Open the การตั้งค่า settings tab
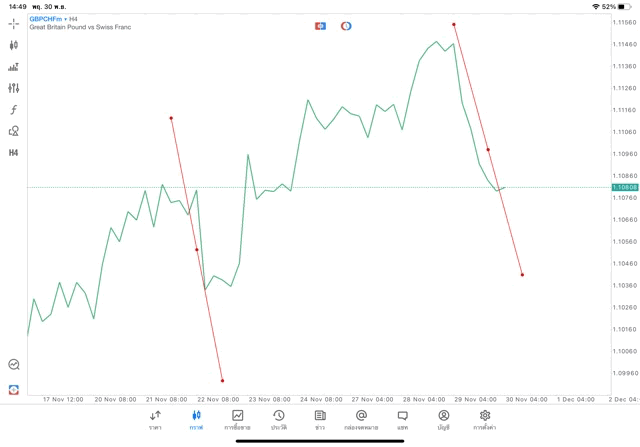Image resolution: width=640 pixels, height=447 pixels. click(x=485, y=420)
